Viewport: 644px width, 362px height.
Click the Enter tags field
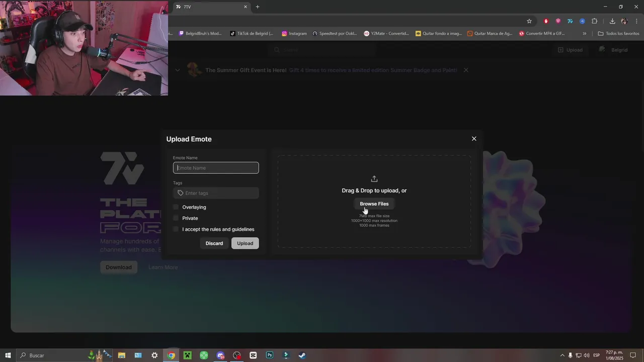(216, 193)
